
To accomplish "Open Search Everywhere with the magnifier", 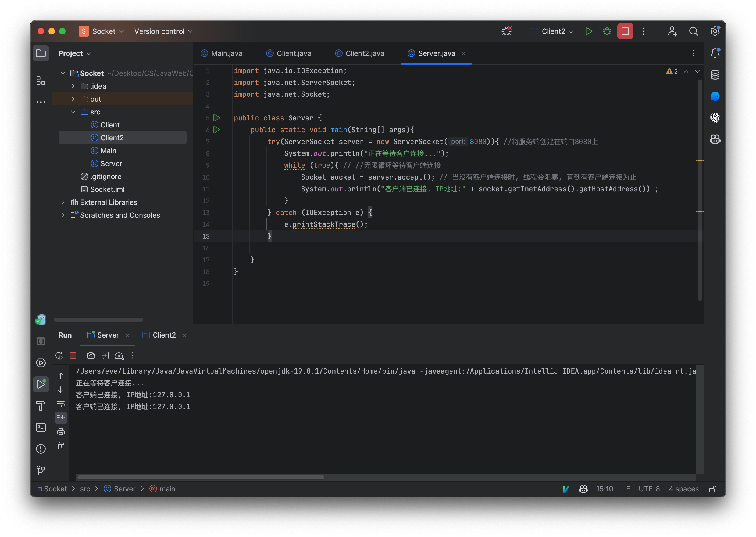I will point(694,31).
